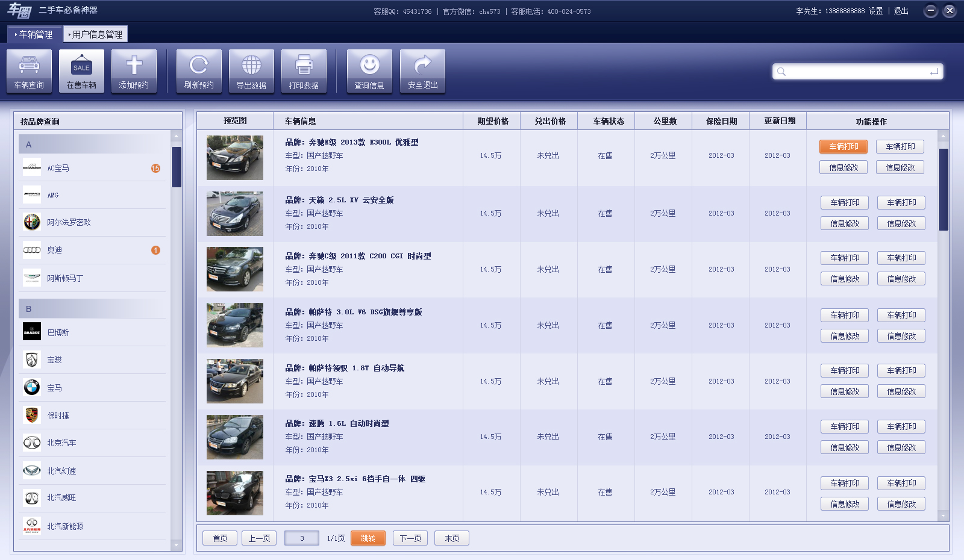
Task: Click the 在售车辆 SALE icon
Action: click(x=81, y=71)
